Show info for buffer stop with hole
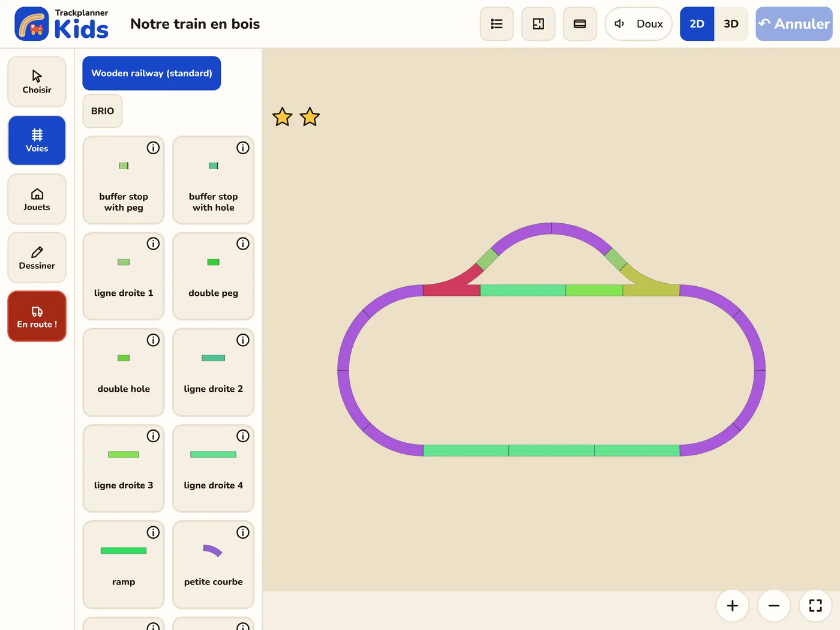Image resolution: width=840 pixels, height=630 pixels. coord(243,148)
